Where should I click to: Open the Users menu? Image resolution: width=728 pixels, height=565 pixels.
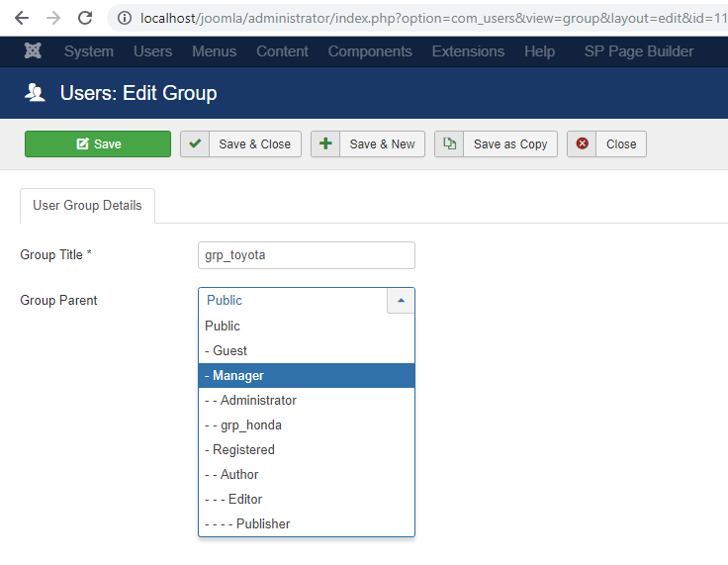pos(152,51)
